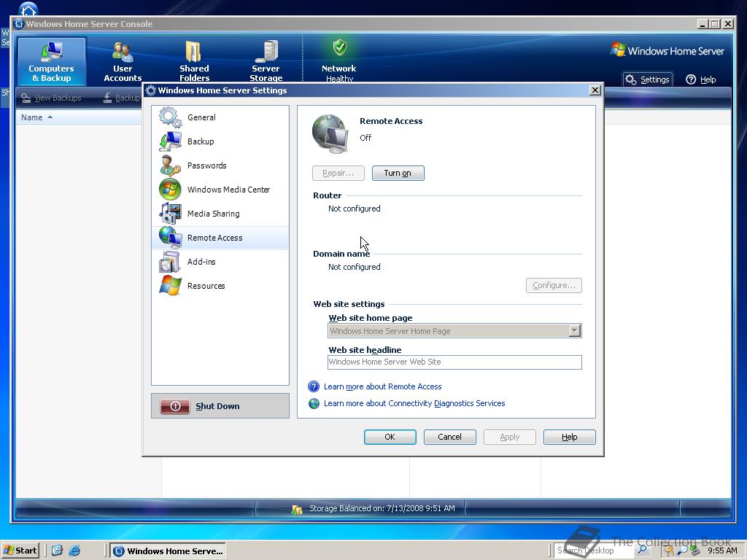Open the Start menu
This screenshot has width=747, height=560.
pyautogui.click(x=20, y=551)
